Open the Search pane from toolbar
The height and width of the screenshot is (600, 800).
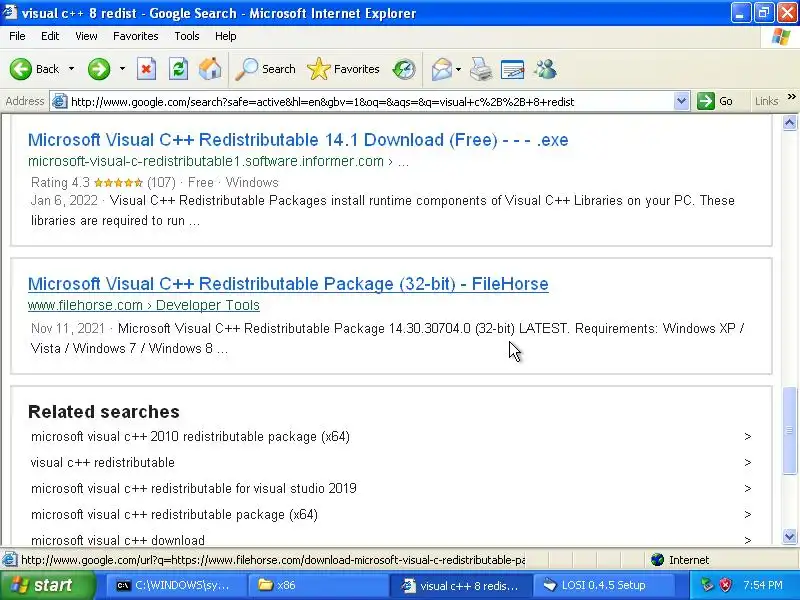click(265, 69)
